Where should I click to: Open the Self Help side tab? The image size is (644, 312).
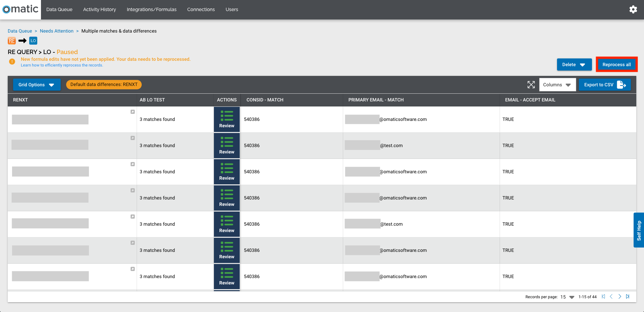[x=639, y=230]
